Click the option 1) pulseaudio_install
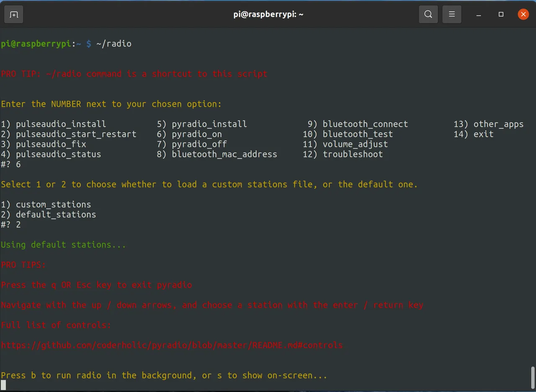Viewport: 536px width, 392px height. click(53, 124)
